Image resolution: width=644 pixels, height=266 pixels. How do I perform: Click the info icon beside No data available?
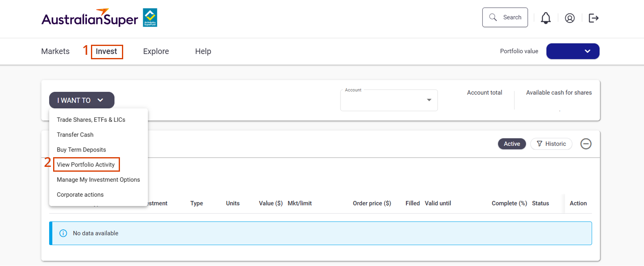pos(63,233)
